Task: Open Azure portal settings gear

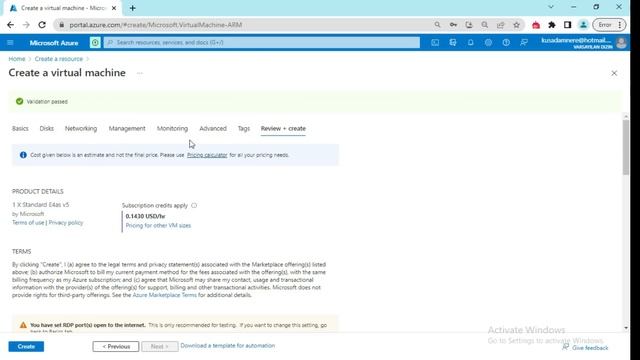Action: click(488, 42)
